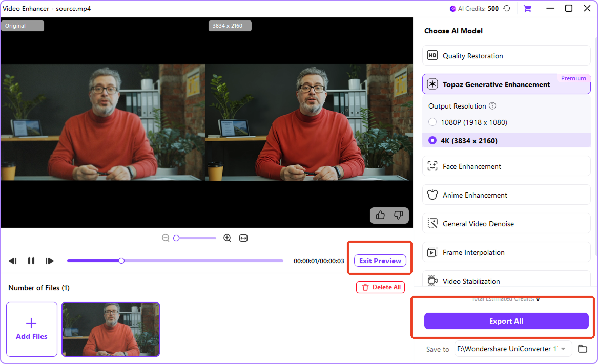
Task: Click the HD Quality Restoration icon
Action: click(x=432, y=56)
